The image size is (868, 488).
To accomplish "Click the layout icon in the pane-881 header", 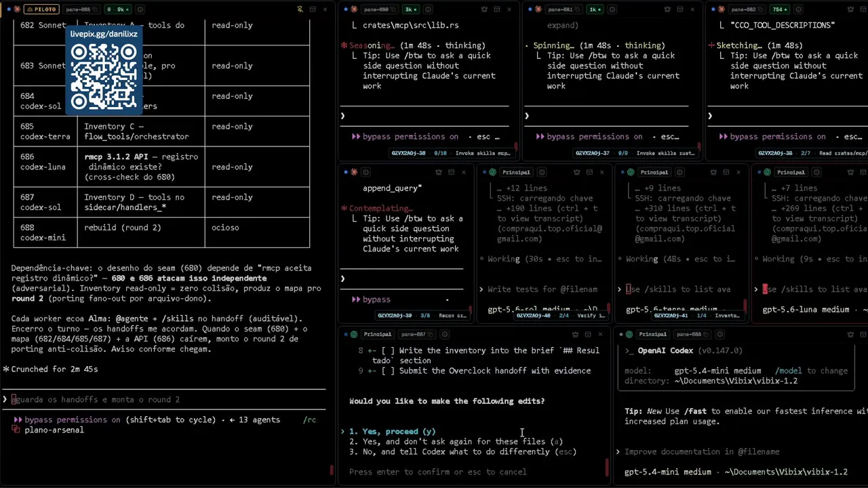I will coord(681,9).
